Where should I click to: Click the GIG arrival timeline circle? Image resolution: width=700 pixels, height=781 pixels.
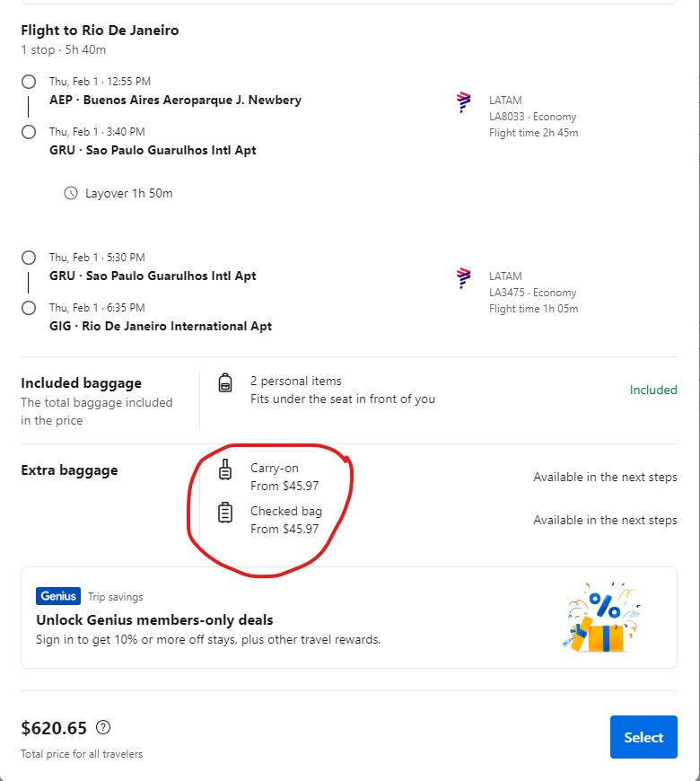pyautogui.click(x=29, y=308)
